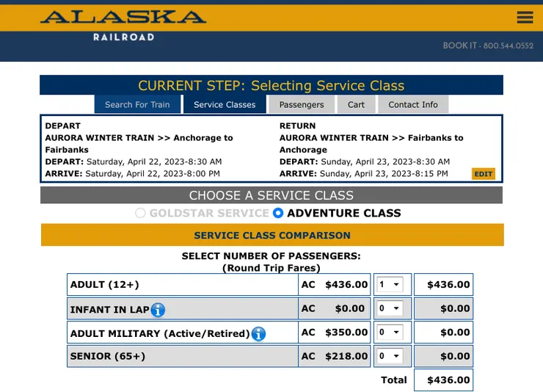This screenshot has width=543, height=392.
Task: Click the Alaska Railroad logo
Action: click(x=123, y=23)
